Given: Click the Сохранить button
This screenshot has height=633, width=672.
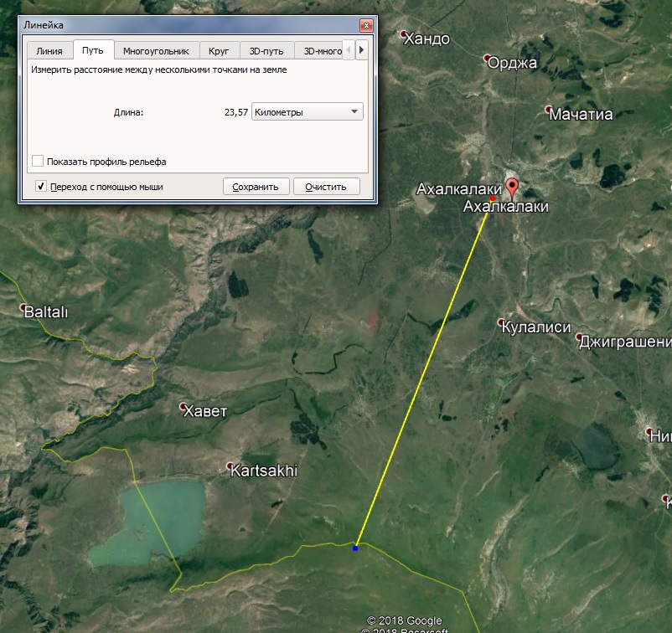Looking at the screenshot, I should click(x=256, y=187).
